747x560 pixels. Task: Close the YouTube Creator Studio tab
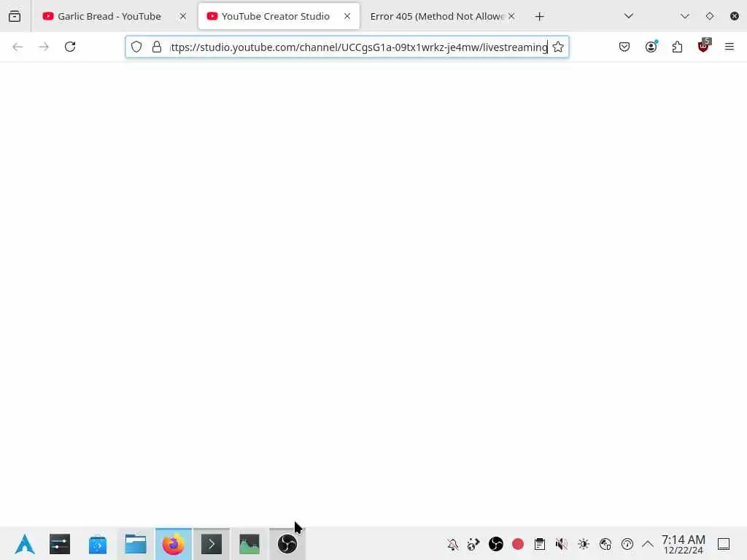coord(347,16)
